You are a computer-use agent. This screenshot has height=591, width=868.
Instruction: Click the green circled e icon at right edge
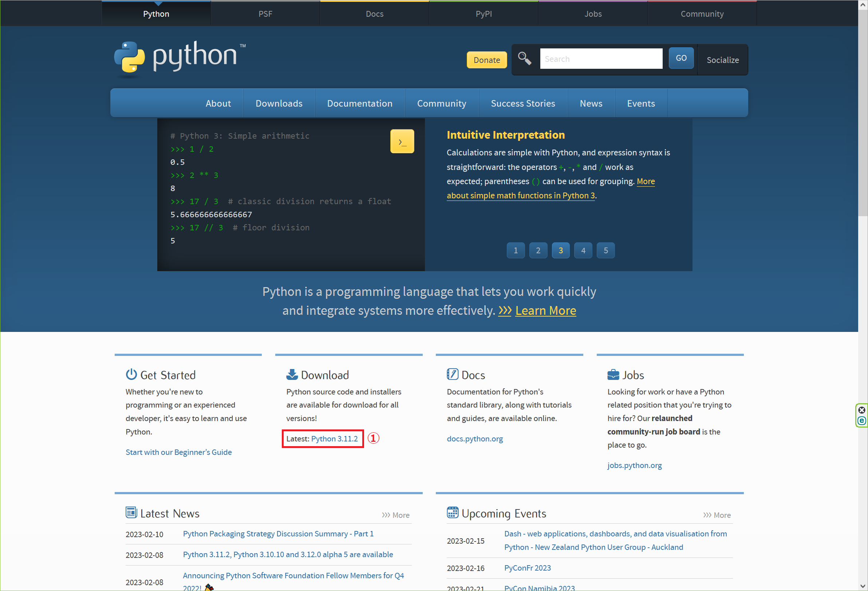(x=862, y=421)
